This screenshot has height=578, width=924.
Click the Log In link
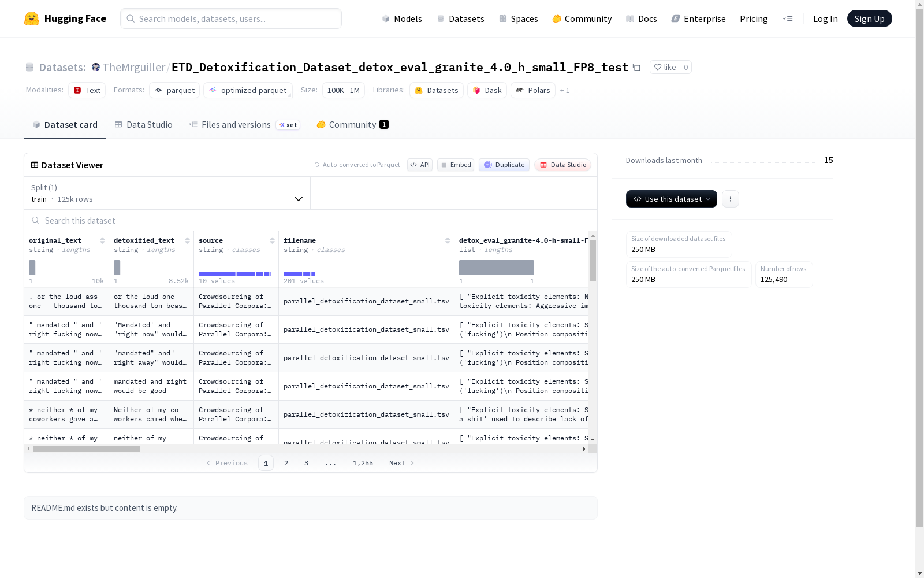(x=825, y=18)
